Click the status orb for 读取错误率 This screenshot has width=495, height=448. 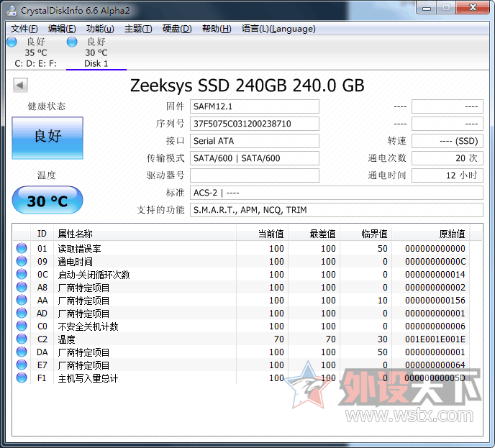[x=22, y=248]
